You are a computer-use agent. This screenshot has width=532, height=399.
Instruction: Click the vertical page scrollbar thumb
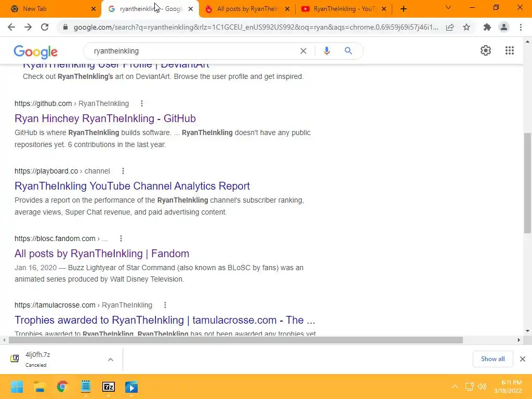pos(527,183)
